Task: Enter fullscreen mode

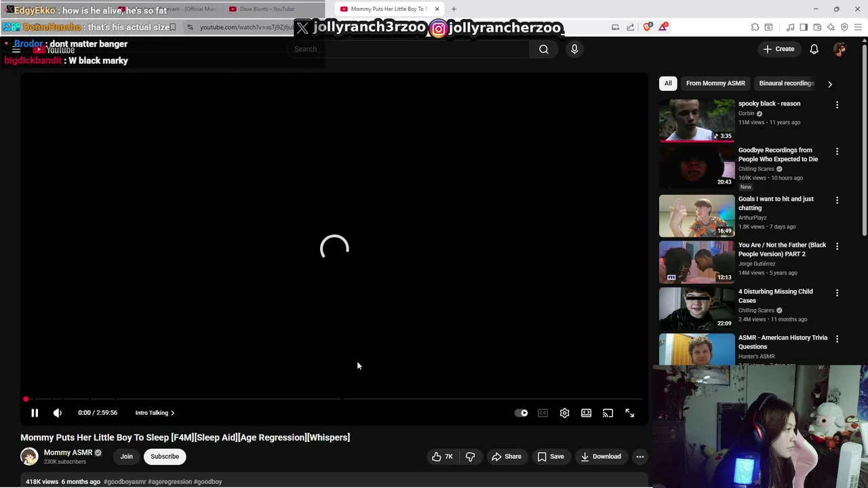Action: 630,413
